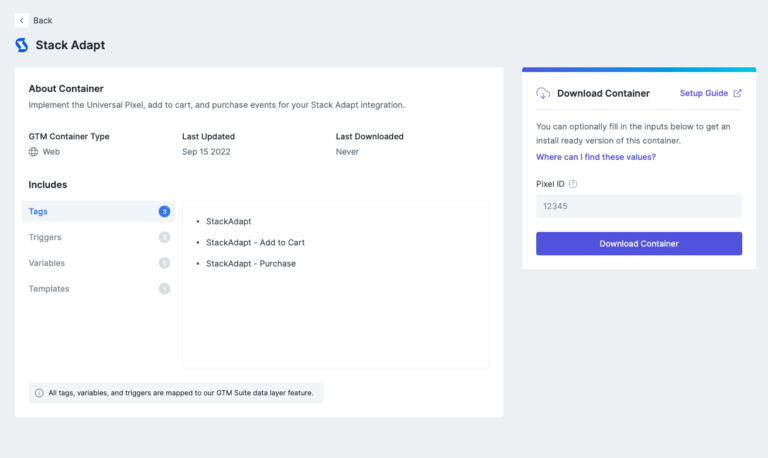The image size is (768, 458).
Task: Click the 'Last Downloaded' label
Action: click(370, 137)
